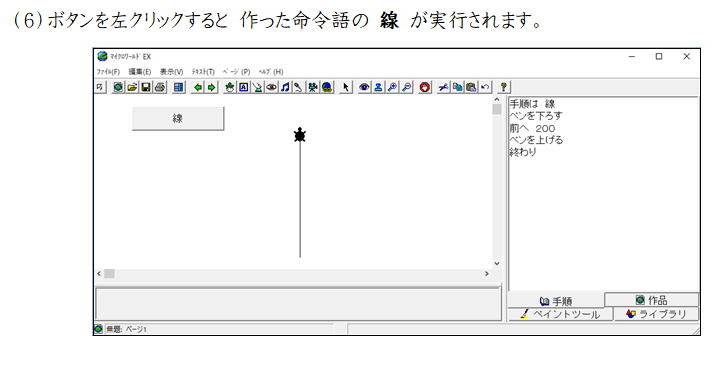Click the blue music note icon

pyautogui.click(x=285, y=87)
